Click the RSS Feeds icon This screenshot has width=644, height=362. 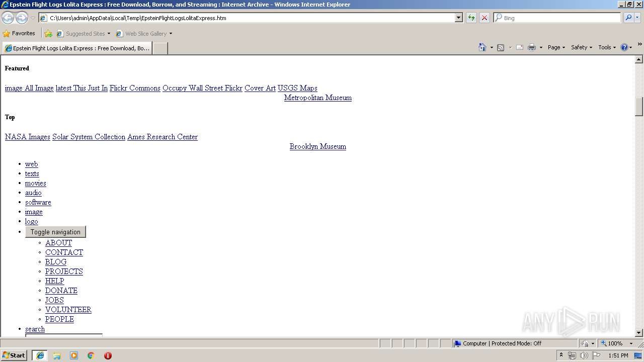click(x=501, y=47)
